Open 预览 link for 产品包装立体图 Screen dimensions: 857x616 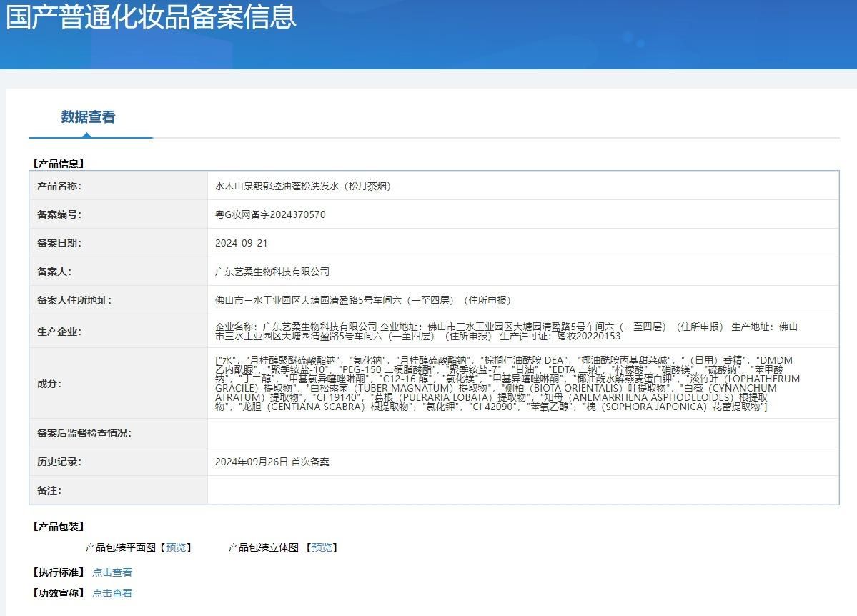(x=322, y=547)
